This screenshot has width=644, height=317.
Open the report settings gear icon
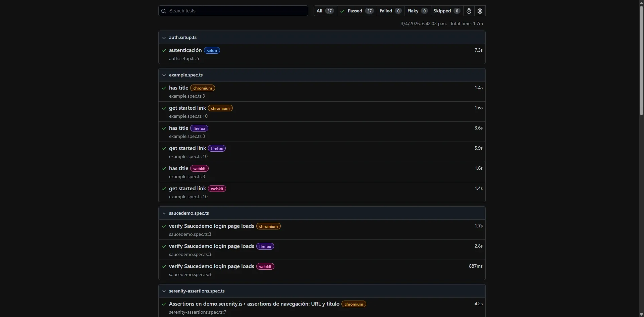pos(480,11)
